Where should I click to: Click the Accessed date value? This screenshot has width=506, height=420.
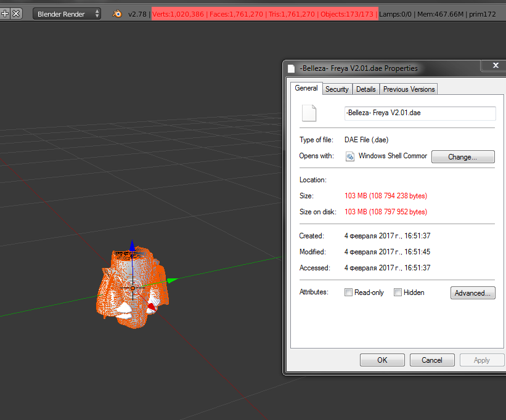click(388, 268)
